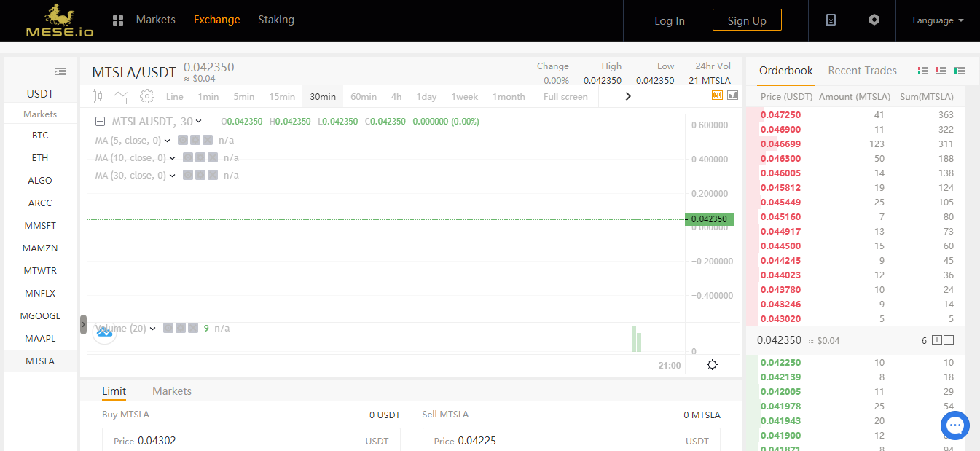Open the indicators compare icon in chart toolbar

pyautogui.click(x=122, y=96)
